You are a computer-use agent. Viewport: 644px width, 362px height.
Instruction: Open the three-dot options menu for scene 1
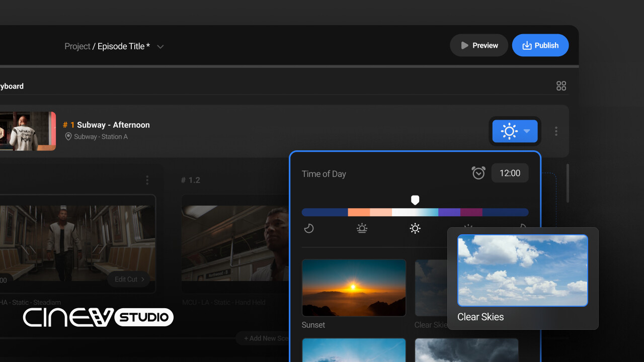click(x=556, y=131)
